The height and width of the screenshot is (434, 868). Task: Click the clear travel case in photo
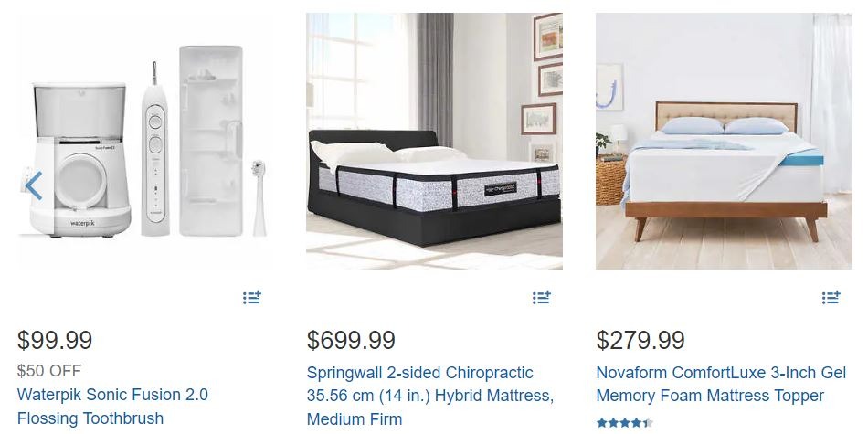[x=211, y=141]
